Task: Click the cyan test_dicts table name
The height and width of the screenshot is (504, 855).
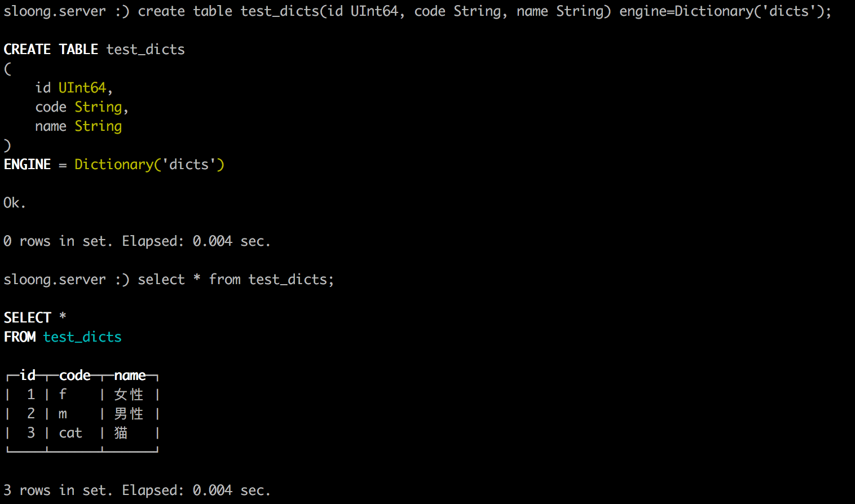Action: pyautogui.click(x=82, y=337)
